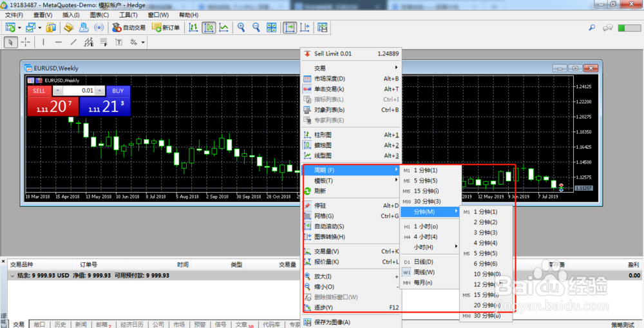Select 4 小时(4) period

[430, 236]
